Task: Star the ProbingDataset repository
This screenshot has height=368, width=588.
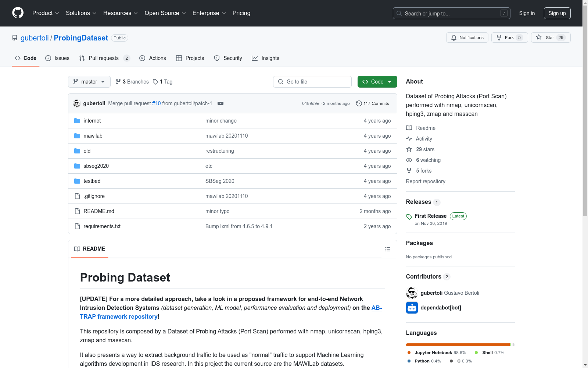Action: (x=551, y=38)
